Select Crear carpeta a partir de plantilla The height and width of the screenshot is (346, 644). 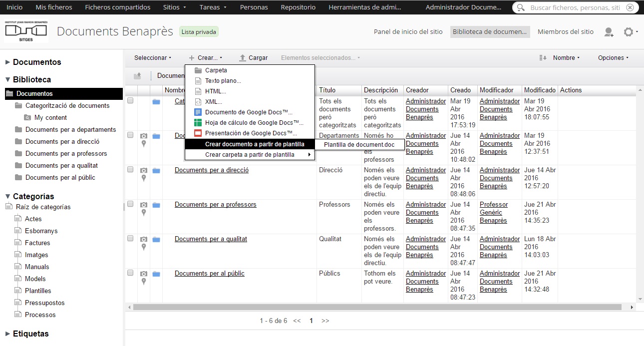coord(250,155)
